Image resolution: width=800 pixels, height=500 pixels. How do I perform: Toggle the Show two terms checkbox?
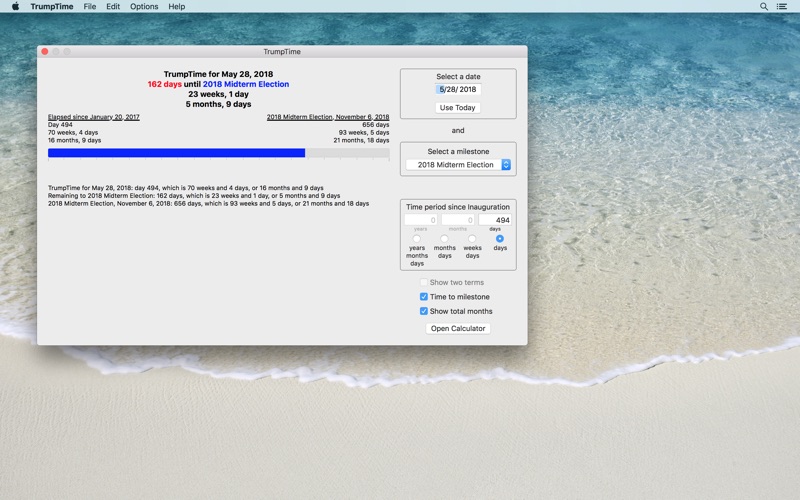pyautogui.click(x=423, y=282)
